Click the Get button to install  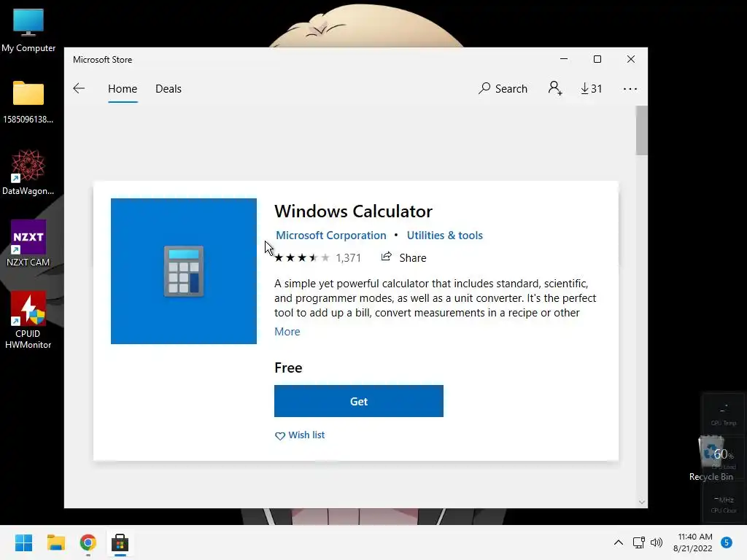[x=359, y=401]
